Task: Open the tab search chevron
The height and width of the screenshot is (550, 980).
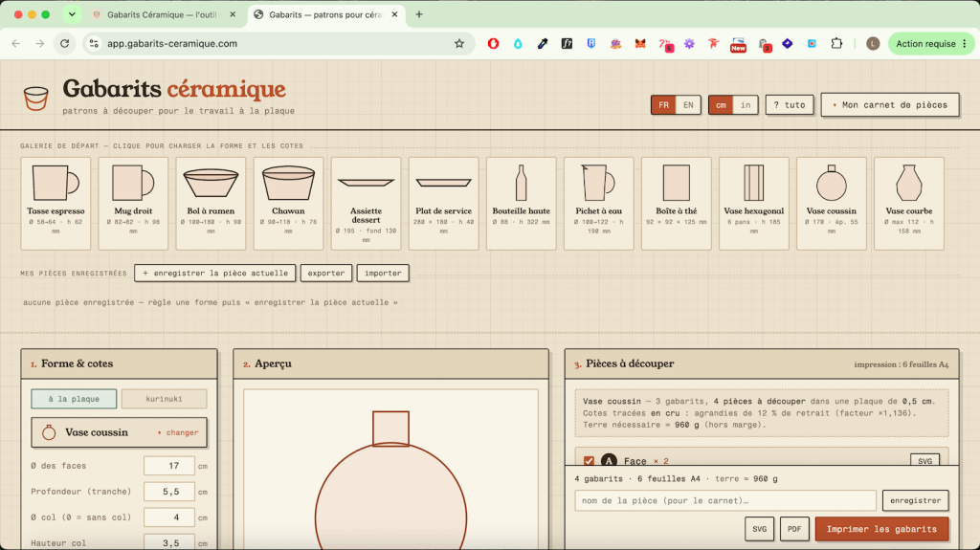Action: coord(72,14)
